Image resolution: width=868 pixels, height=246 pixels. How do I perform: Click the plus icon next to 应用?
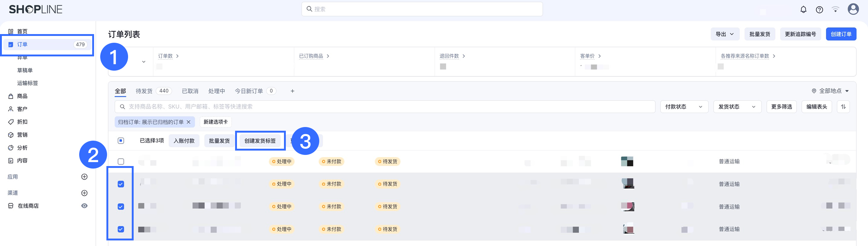click(x=84, y=177)
